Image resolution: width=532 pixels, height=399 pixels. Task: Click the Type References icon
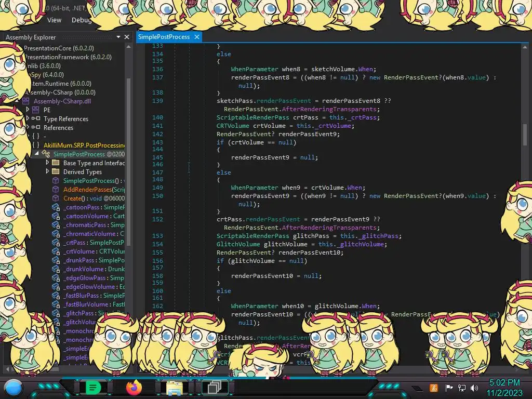tap(36, 118)
